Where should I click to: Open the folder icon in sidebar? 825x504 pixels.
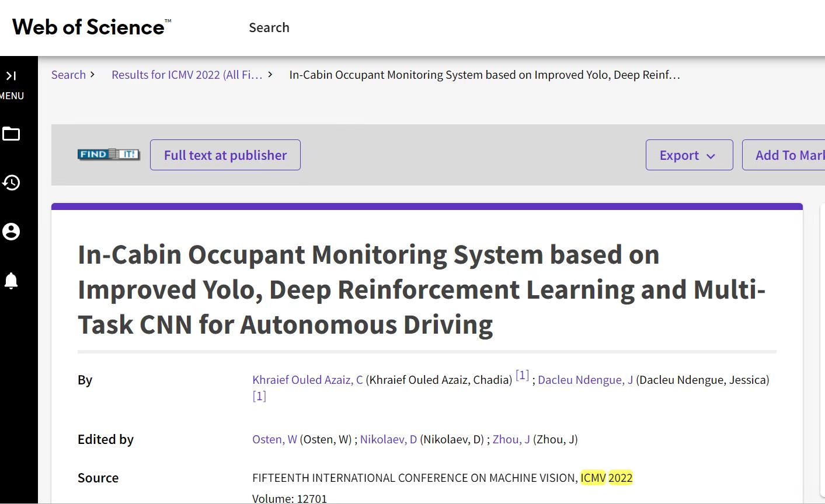click(11, 134)
